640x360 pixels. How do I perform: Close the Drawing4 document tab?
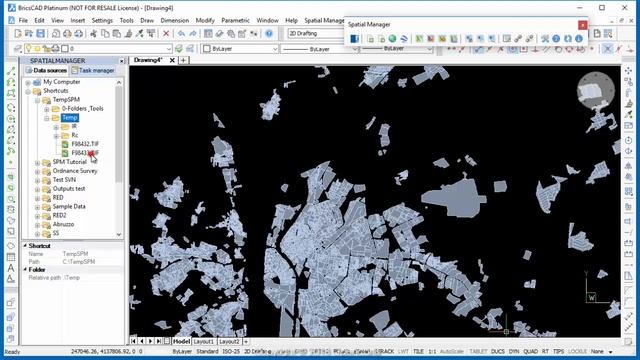[172, 60]
